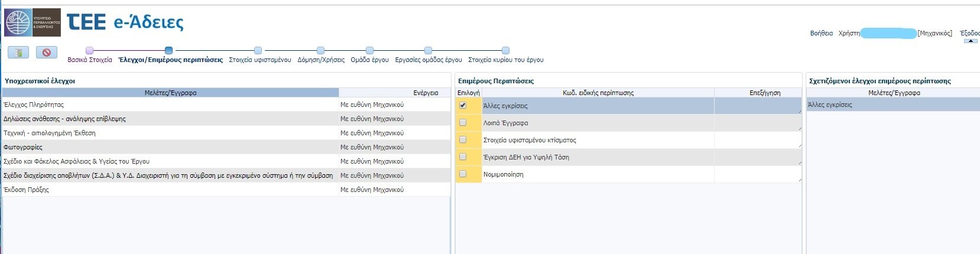980x254 pixels.
Task: Click the Βασικά Στοιχεία step marker
Action: 90,51
